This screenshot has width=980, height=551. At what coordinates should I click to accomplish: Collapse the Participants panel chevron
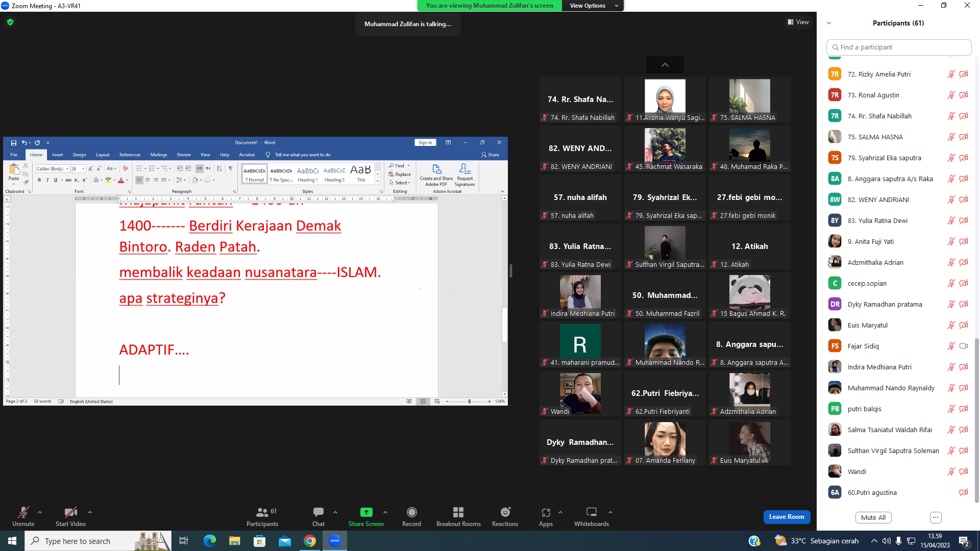tap(829, 23)
